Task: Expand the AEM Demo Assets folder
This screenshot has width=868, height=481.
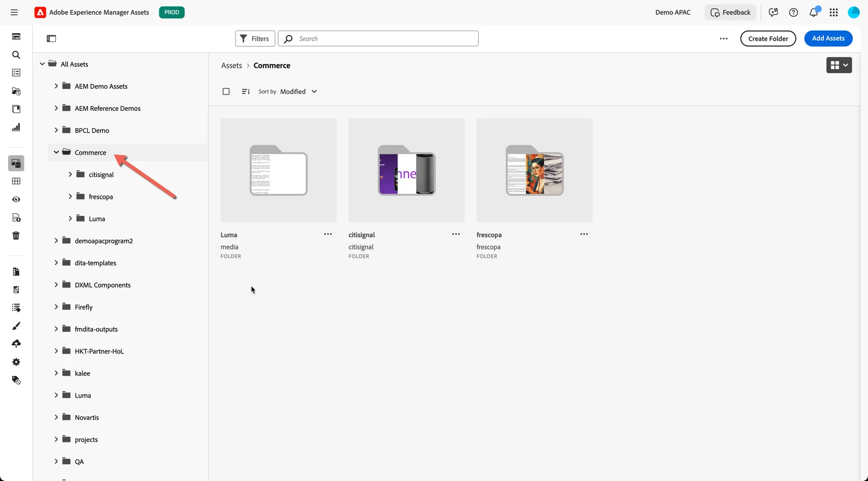Action: pos(56,86)
